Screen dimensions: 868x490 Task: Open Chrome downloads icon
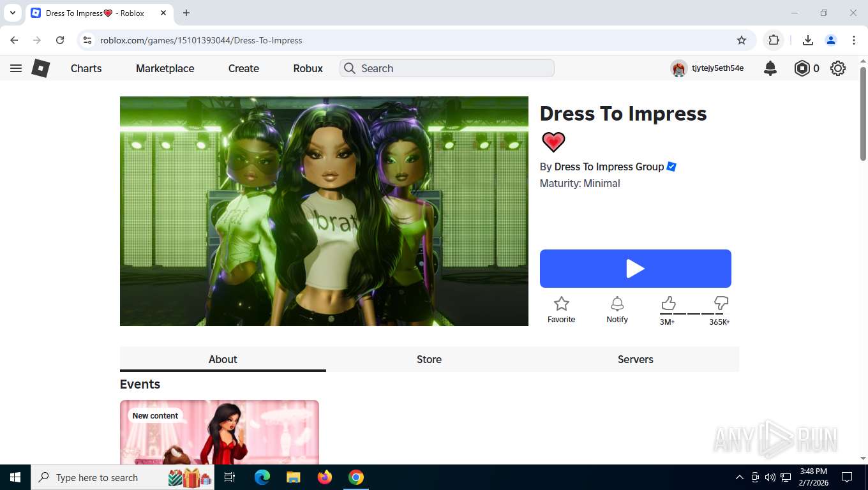tap(808, 40)
